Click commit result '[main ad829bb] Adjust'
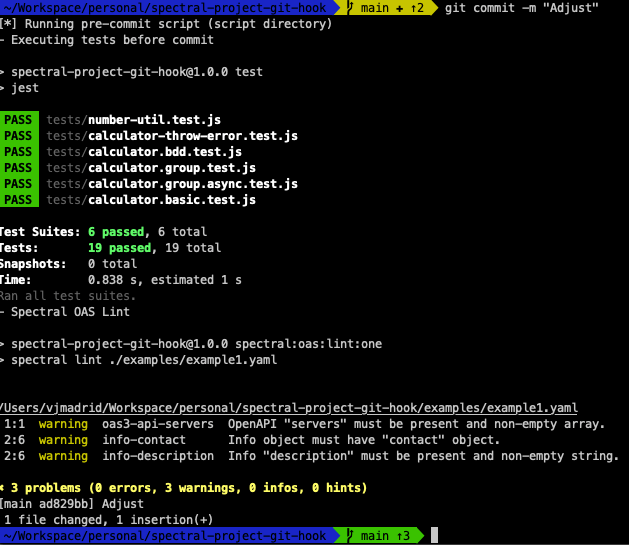Image resolution: width=629 pixels, height=545 pixels. click(72, 504)
